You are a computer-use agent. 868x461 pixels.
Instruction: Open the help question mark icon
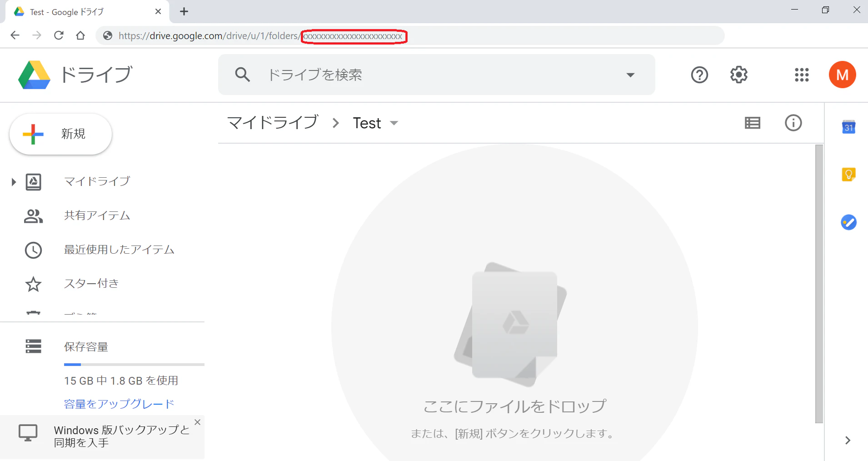point(699,75)
